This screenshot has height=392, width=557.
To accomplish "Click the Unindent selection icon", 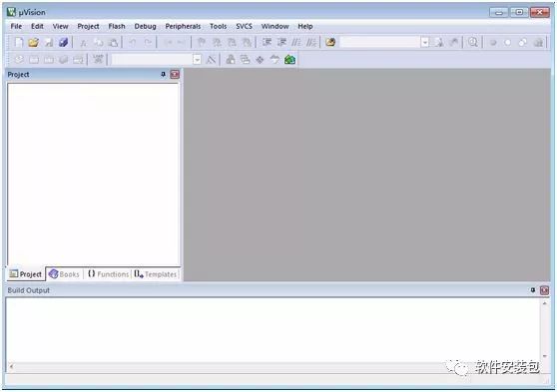I will pyautogui.click(x=281, y=42).
